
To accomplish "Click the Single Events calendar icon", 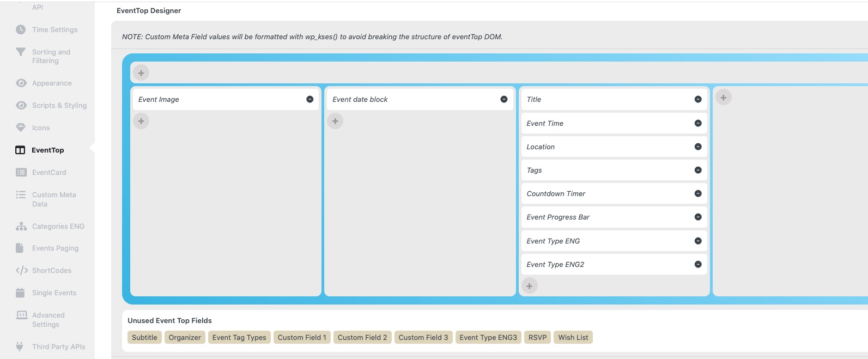I will click(20, 293).
